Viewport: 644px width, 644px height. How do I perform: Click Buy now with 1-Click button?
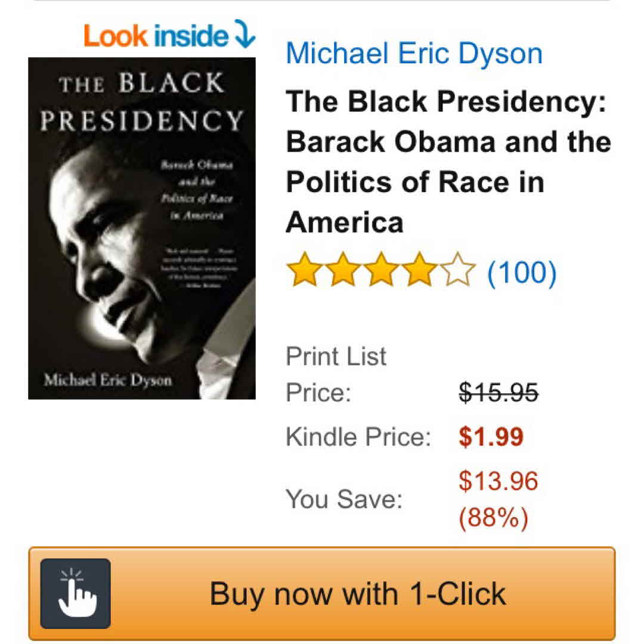click(322, 593)
